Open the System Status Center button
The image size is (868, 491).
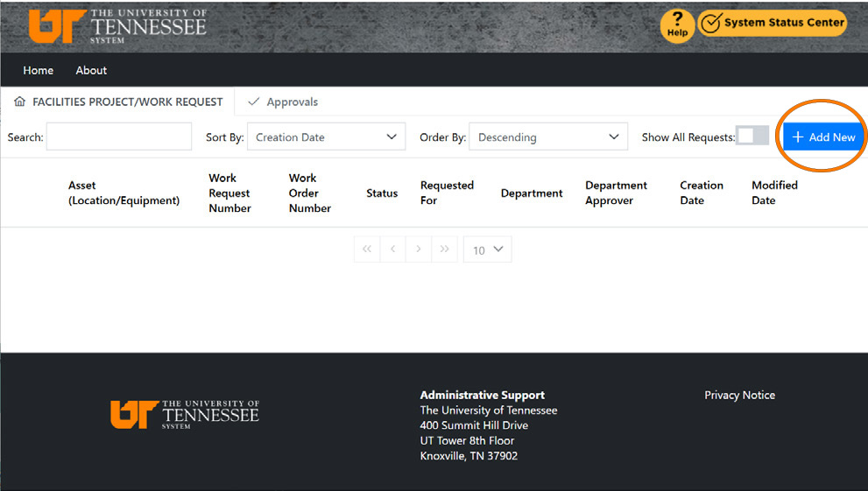pos(773,23)
